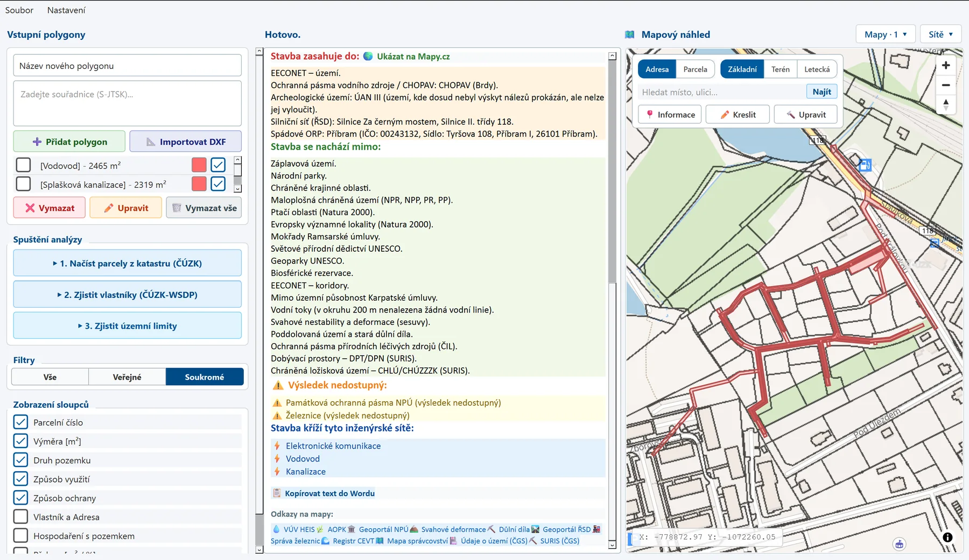
Task: Click the lightning icon beside Elektronické komunikace
Action: (277, 446)
